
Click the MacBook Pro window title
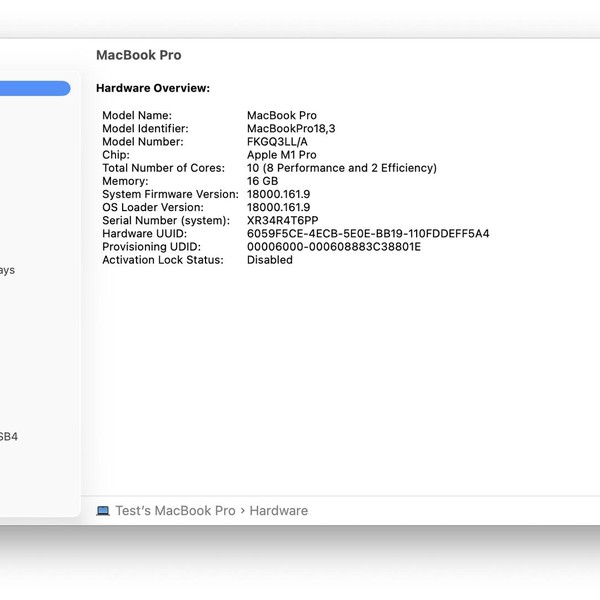tap(139, 55)
